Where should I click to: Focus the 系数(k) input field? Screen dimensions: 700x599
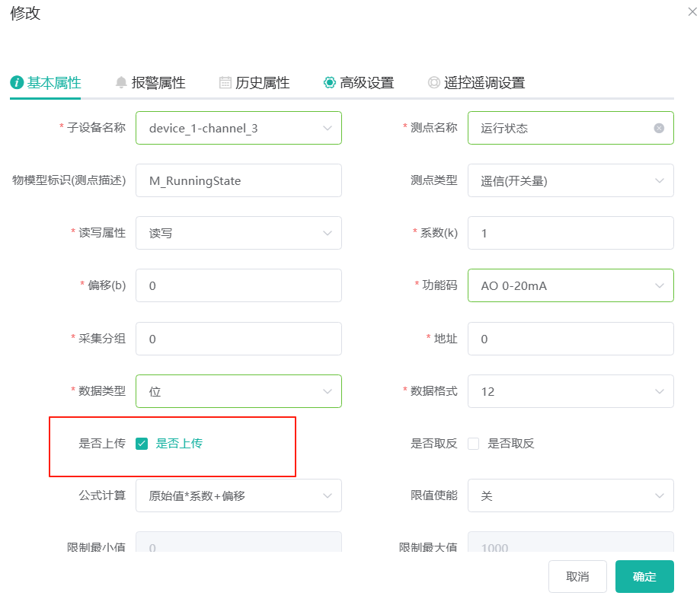571,233
